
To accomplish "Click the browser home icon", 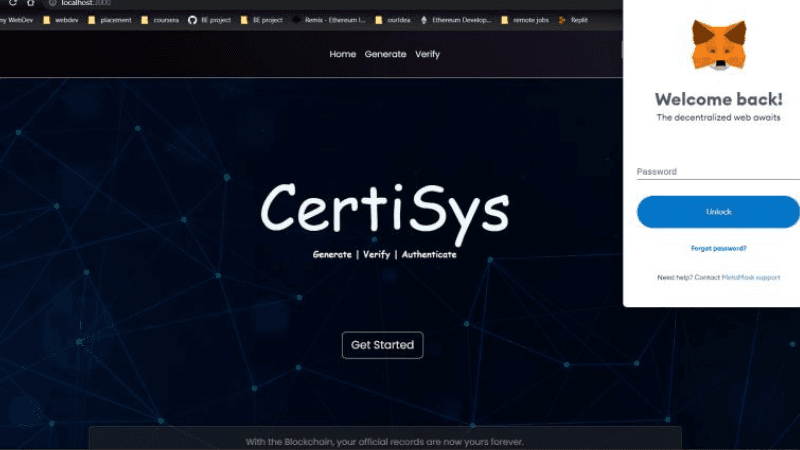I will tap(31, 3).
